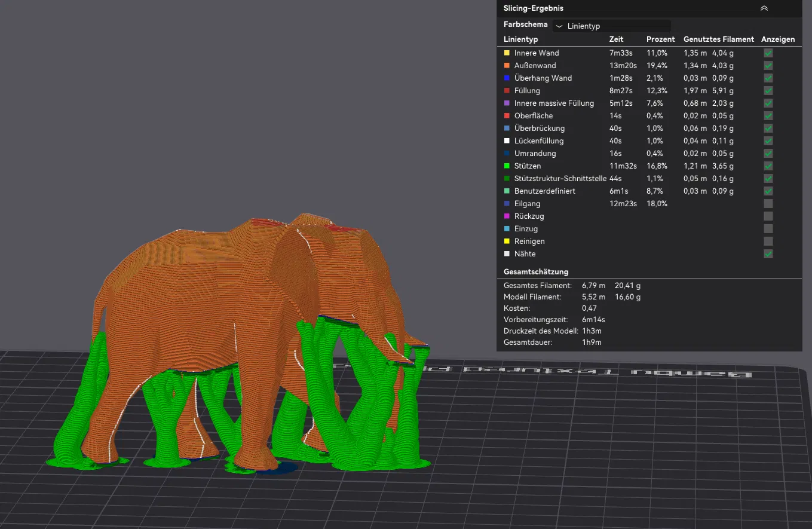Hide Innere Wand lines via its checkbox
Image resolution: width=812 pixels, height=529 pixels.
point(768,53)
